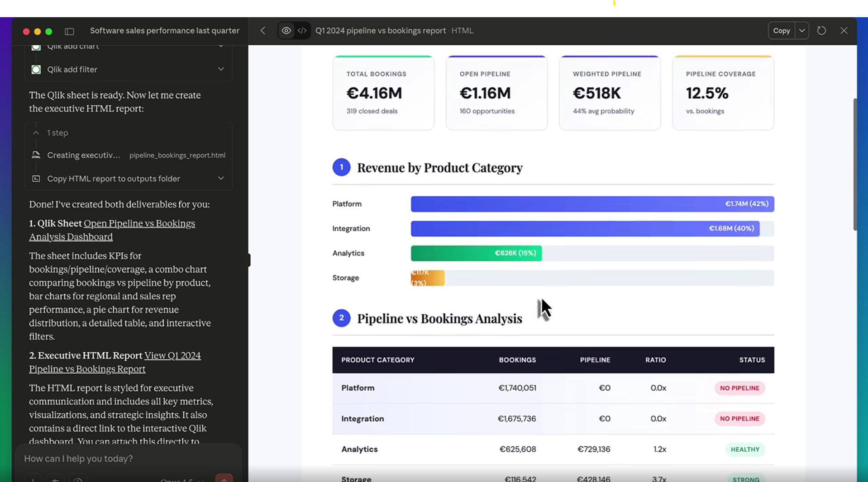
Task: Click the red send arrow button
Action: click(x=224, y=478)
